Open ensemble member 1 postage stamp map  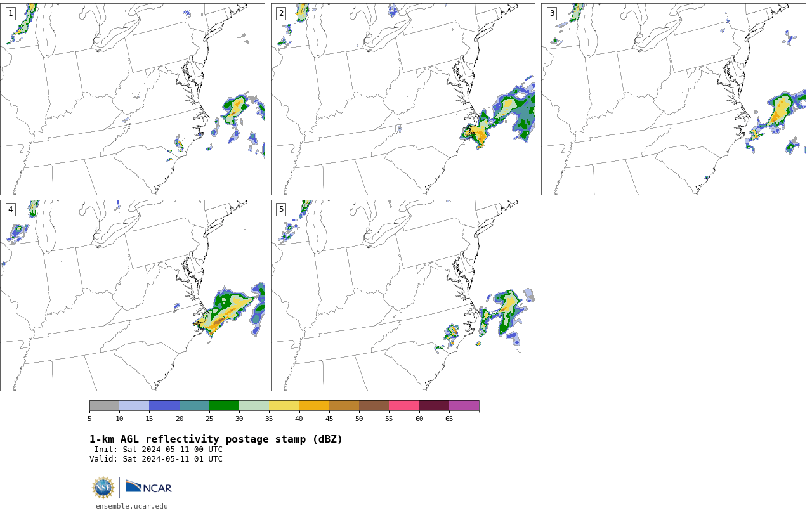[x=133, y=99]
